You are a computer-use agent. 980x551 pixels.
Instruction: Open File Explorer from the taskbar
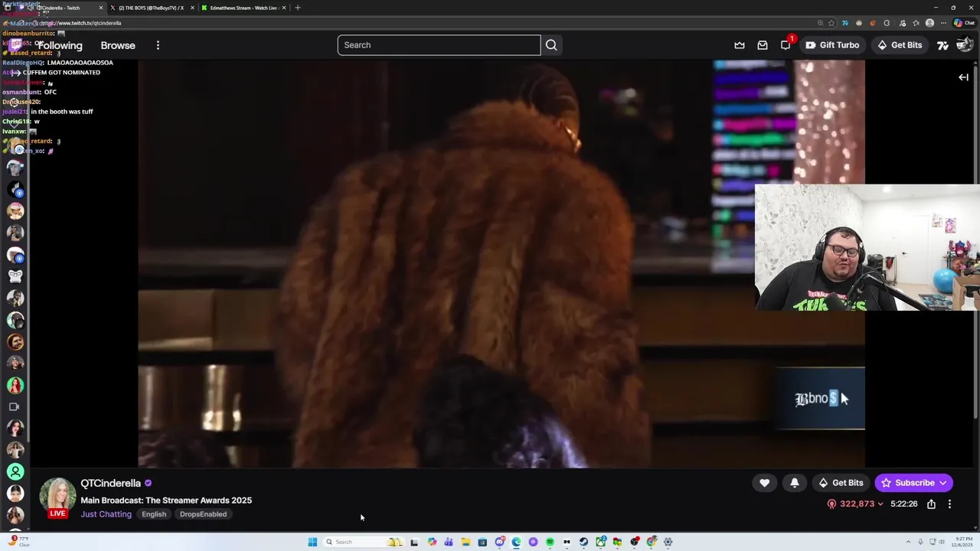pyautogui.click(x=465, y=542)
